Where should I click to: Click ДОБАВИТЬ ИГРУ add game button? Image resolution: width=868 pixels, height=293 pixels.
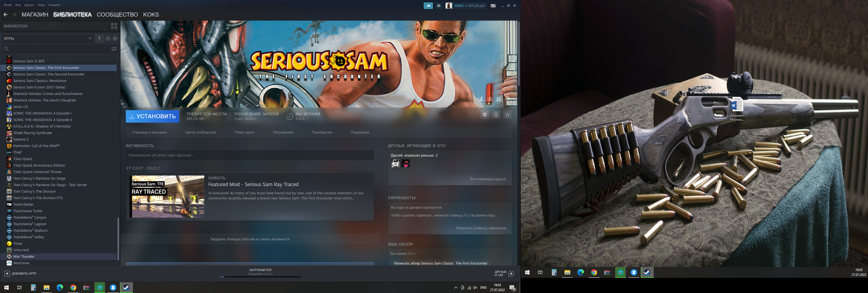pos(21,274)
